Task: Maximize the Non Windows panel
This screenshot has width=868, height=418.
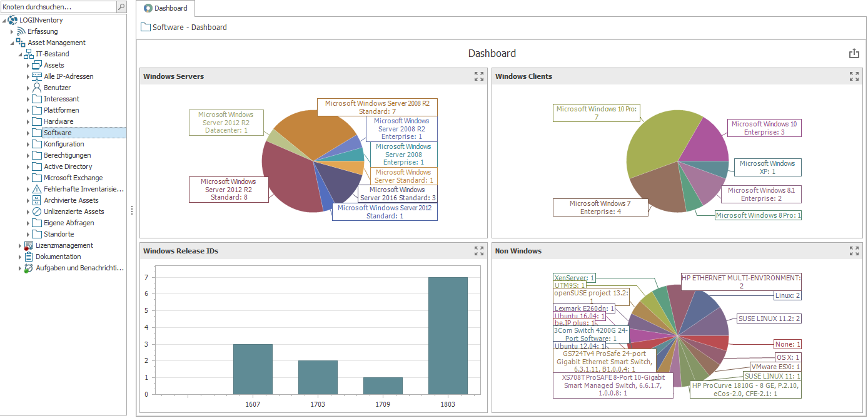Action: (854, 251)
